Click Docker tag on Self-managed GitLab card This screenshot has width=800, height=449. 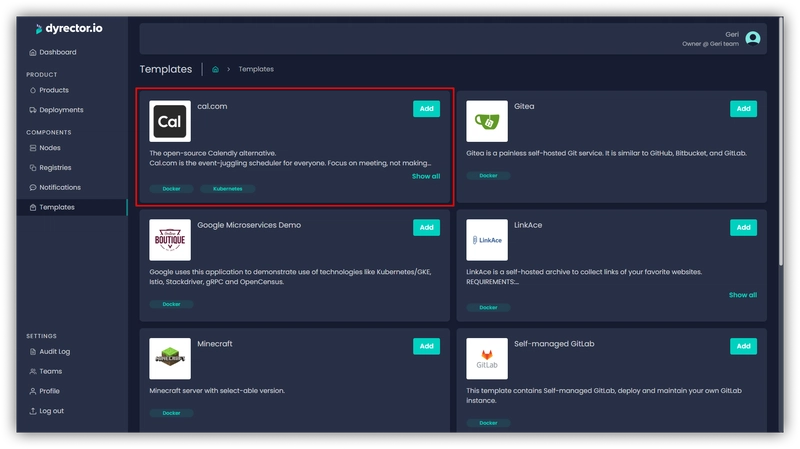[488, 423]
